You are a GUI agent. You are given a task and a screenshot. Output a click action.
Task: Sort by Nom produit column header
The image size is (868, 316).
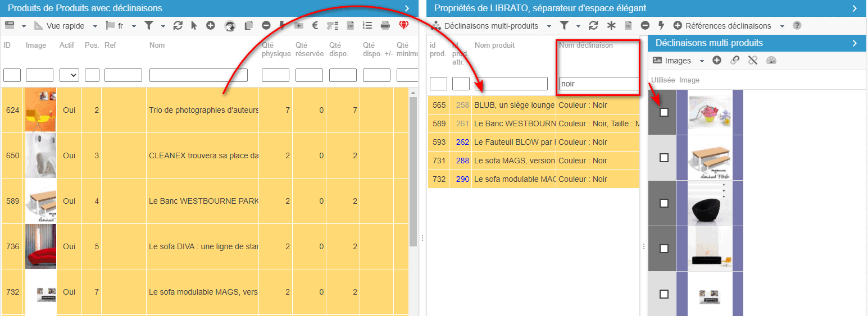click(x=494, y=45)
